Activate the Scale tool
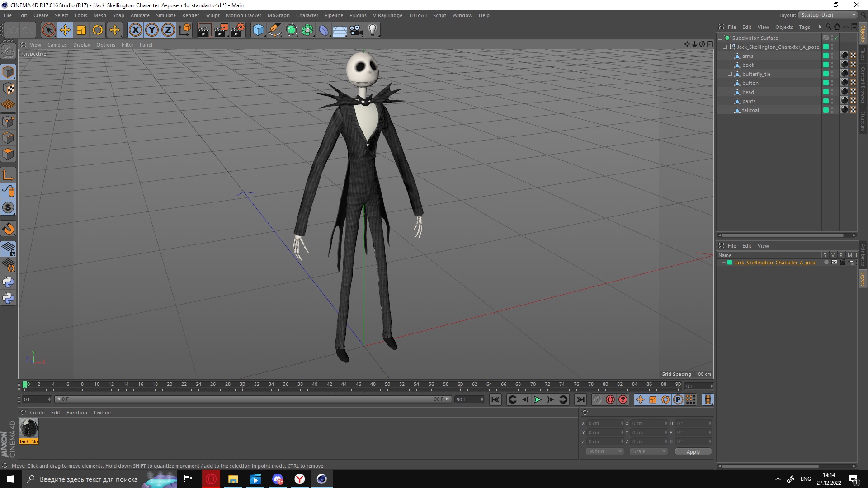The width and height of the screenshot is (868, 488). point(81,30)
